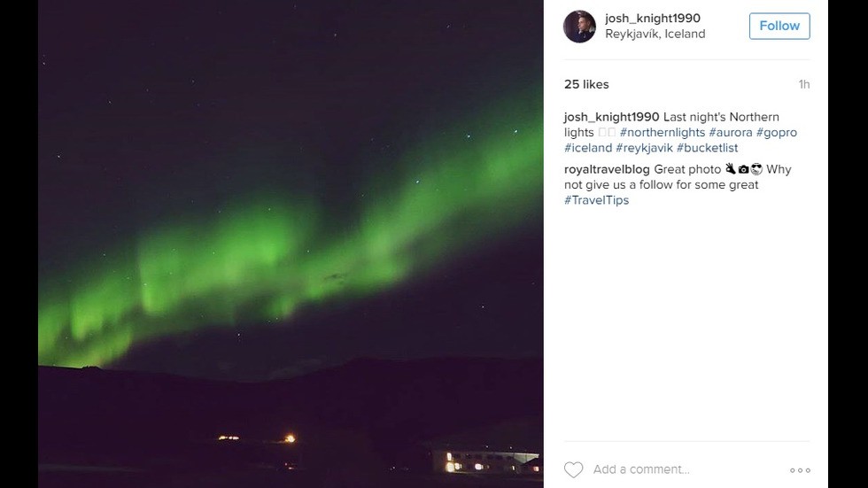The height and width of the screenshot is (488, 868).
Task: Open josh_knight1990 username in header
Action: [x=653, y=19]
